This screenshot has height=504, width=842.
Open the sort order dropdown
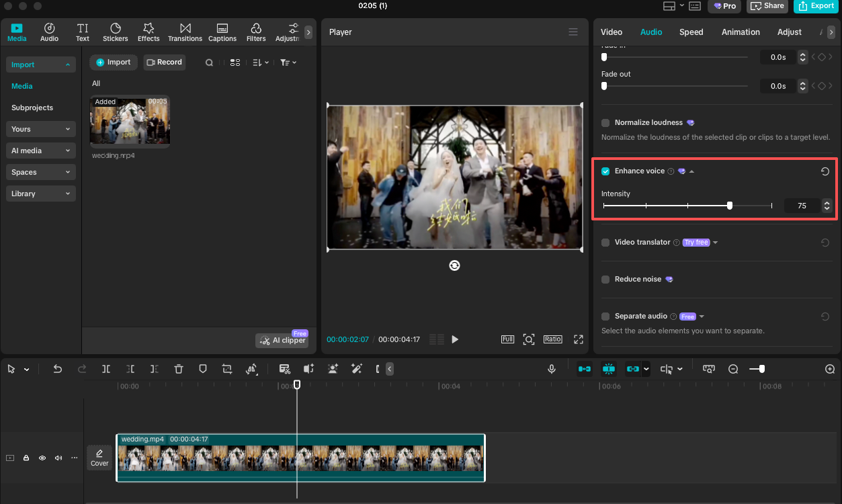(x=261, y=62)
